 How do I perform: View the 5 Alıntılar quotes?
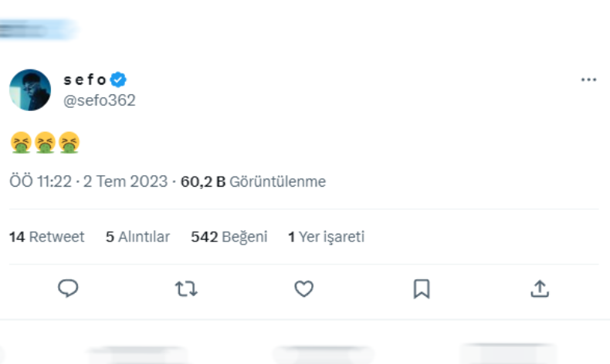tap(137, 237)
